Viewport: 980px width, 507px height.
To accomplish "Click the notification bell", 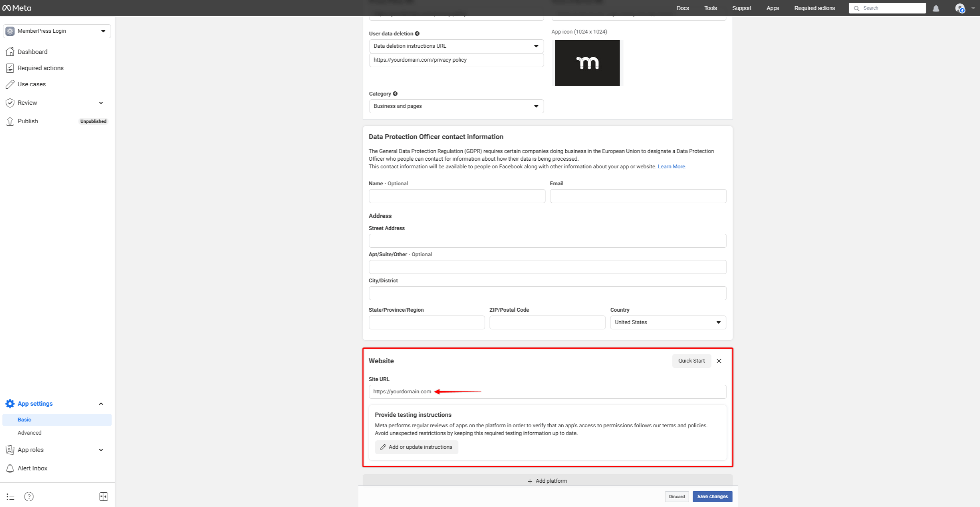I will [x=936, y=8].
